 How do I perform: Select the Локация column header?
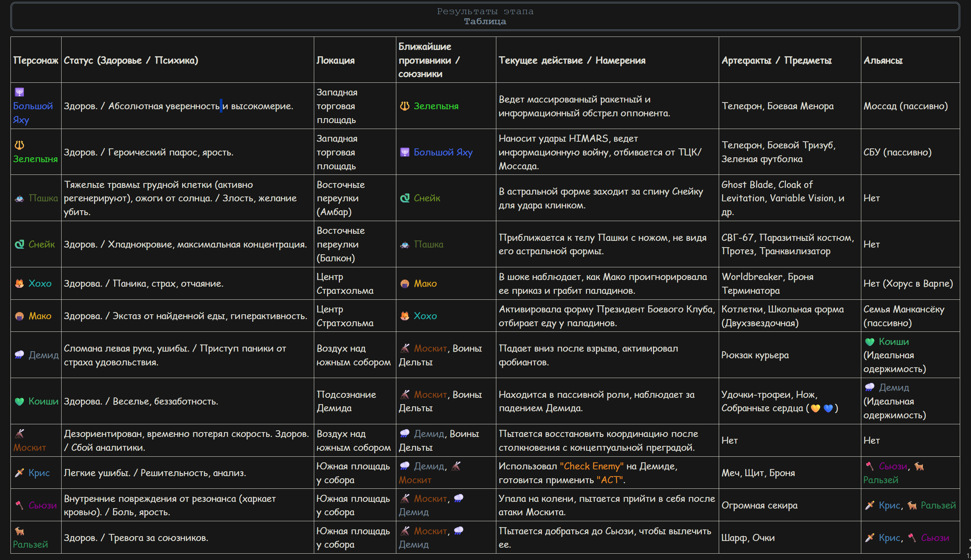[x=335, y=60]
